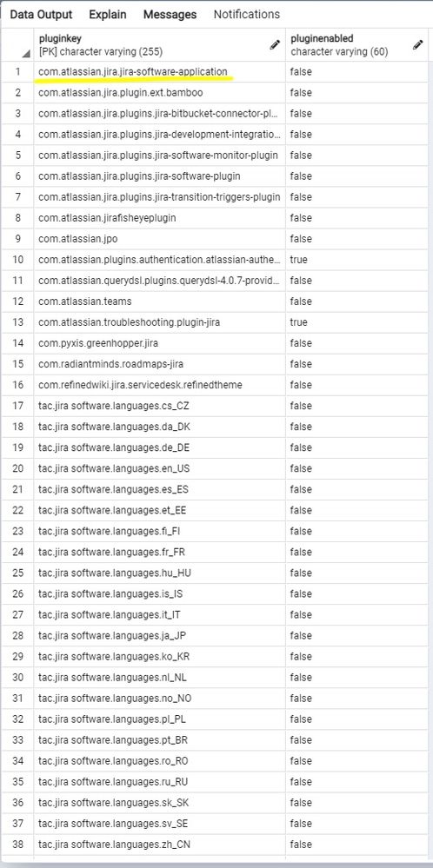Select row 1 by its row number
Image resolution: width=433 pixels, height=868 pixels.
(17, 72)
